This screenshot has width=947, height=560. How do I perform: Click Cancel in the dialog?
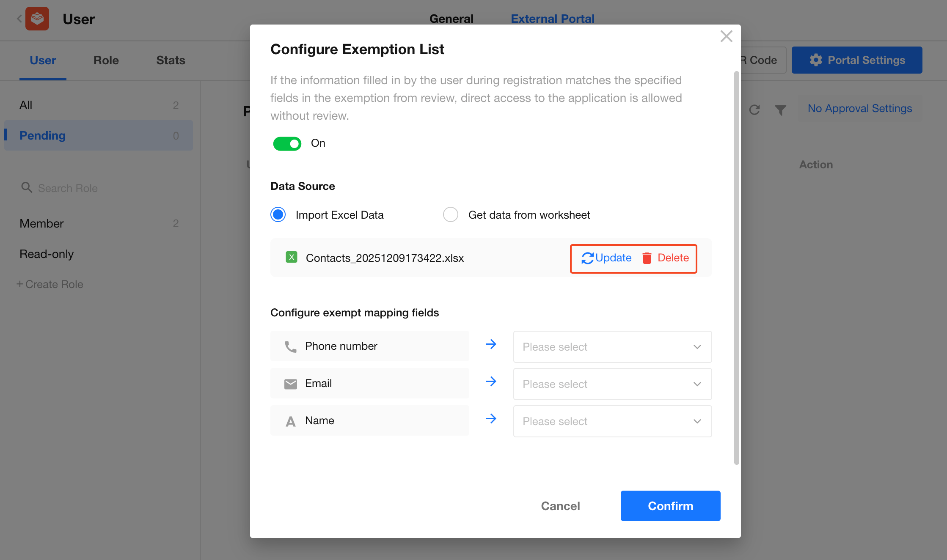[560, 506]
